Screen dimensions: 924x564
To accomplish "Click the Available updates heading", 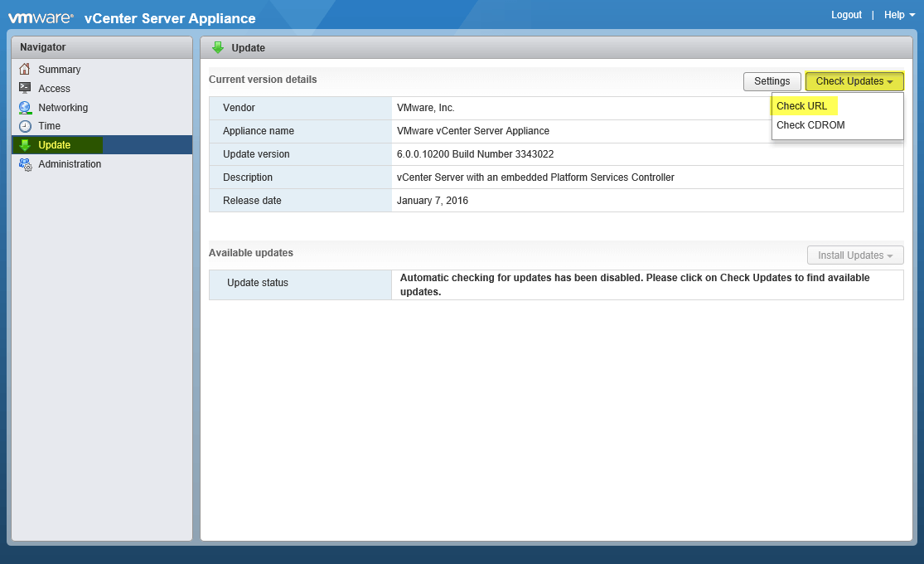I will [x=251, y=252].
